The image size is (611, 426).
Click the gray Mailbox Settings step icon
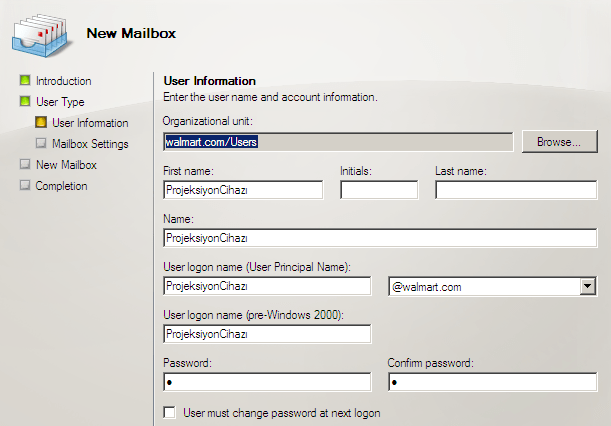[41, 144]
